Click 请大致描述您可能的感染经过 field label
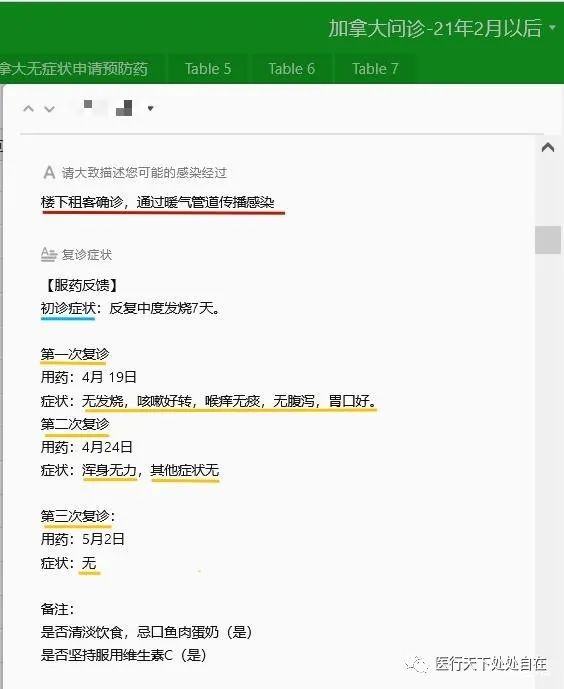Screen dimensions: 564x689 [x=145, y=173]
